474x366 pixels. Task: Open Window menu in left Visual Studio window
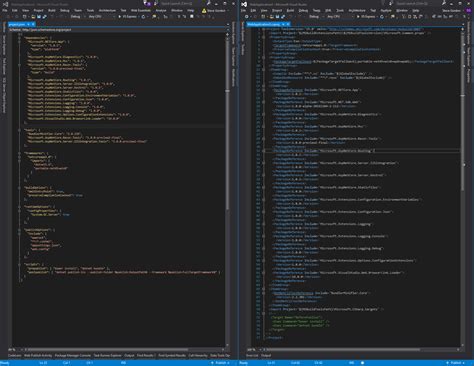pyautogui.click(x=177, y=11)
